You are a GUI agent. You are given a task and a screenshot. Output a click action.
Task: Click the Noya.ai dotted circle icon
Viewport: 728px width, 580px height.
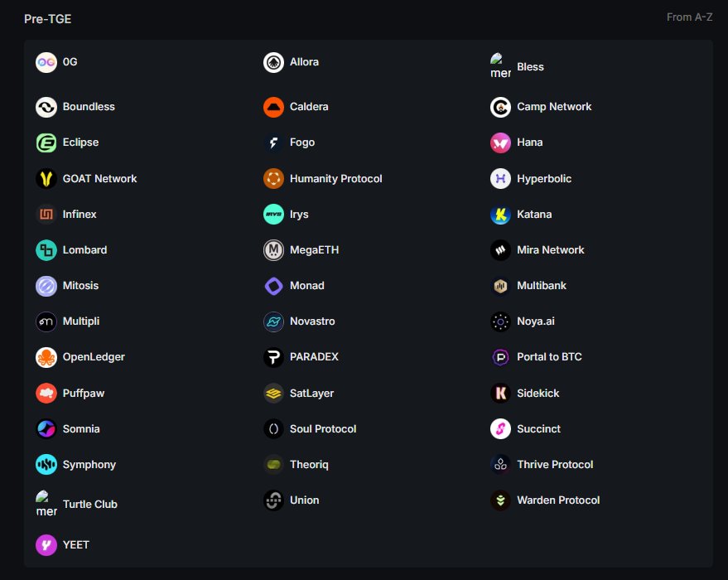pos(500,321)
